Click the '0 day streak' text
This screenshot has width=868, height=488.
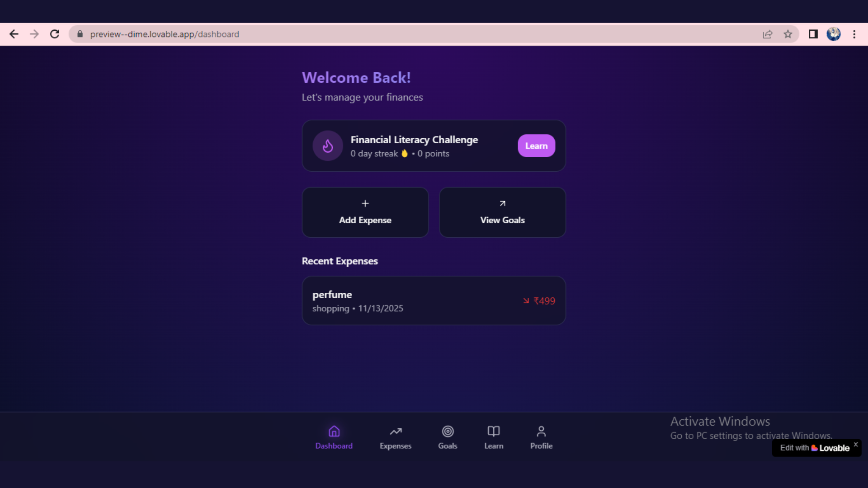pyautogui.click(x=374, y=154)
